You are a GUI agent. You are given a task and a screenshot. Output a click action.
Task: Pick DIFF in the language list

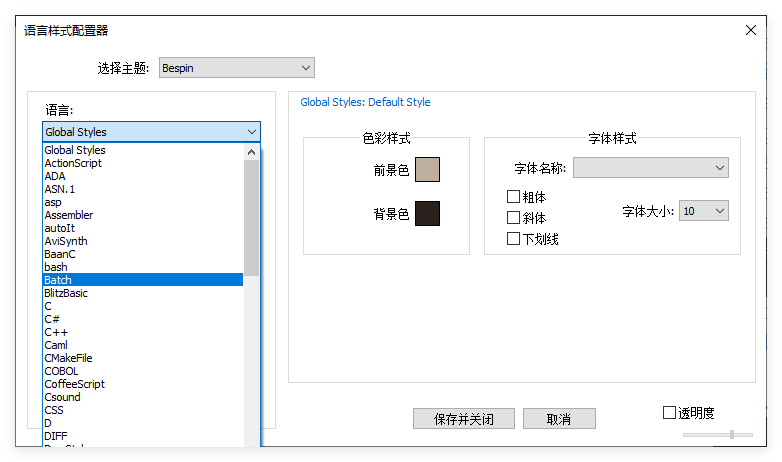(143, 436)
